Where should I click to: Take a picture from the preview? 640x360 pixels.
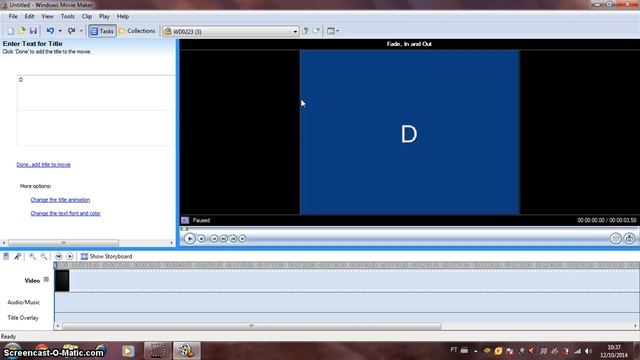pyautogui.click(x=629, y=238)
